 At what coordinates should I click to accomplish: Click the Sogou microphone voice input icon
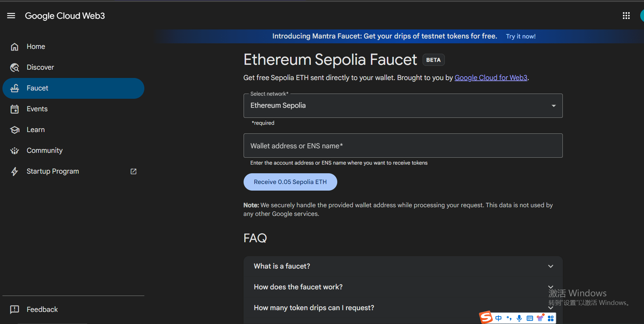(x=519, y=318)
